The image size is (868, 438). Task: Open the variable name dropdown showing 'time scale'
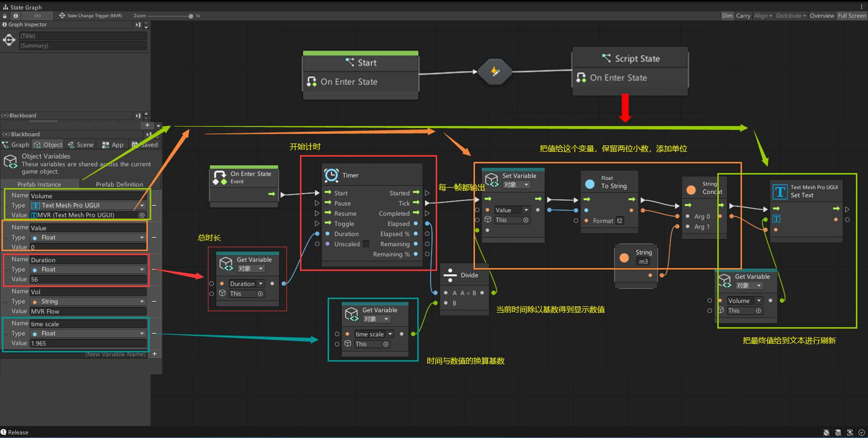[x=373, y=334]
